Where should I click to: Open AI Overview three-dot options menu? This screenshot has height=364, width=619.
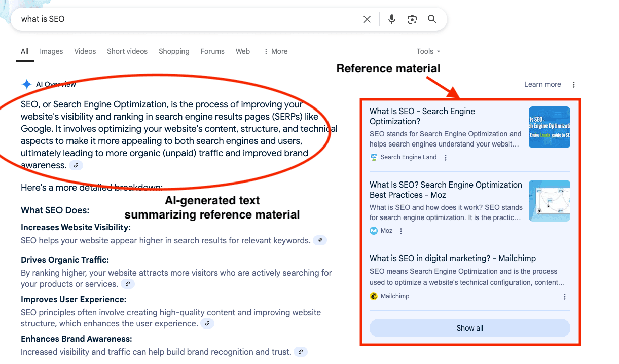(x=574, y=85)
